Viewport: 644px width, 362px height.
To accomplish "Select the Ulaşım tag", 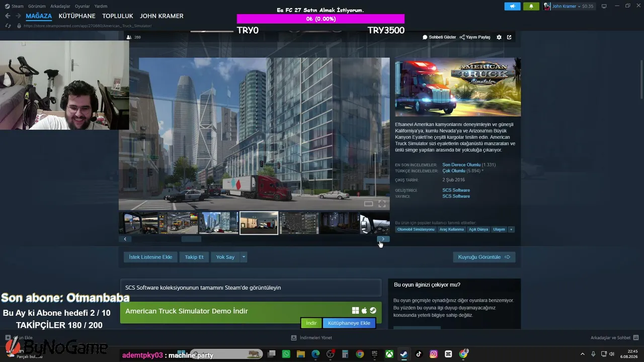I will [x=499, y=229].
